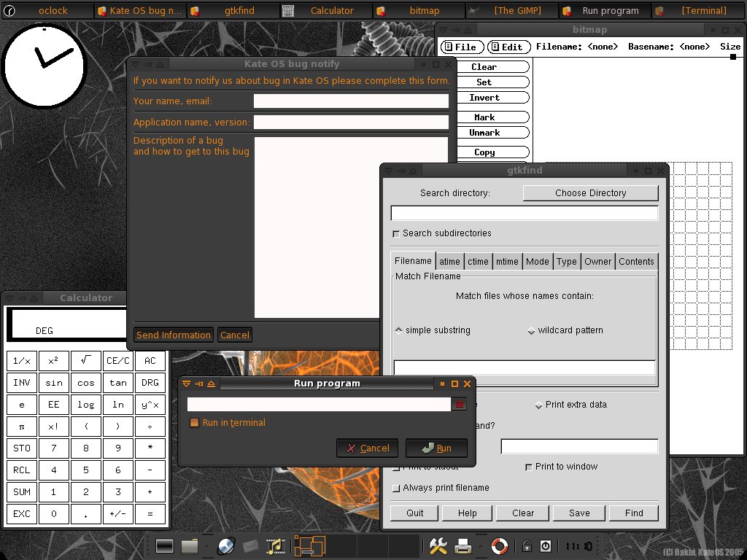Click the red X icon on Cancel in Run program

click(x=351, y=448)
